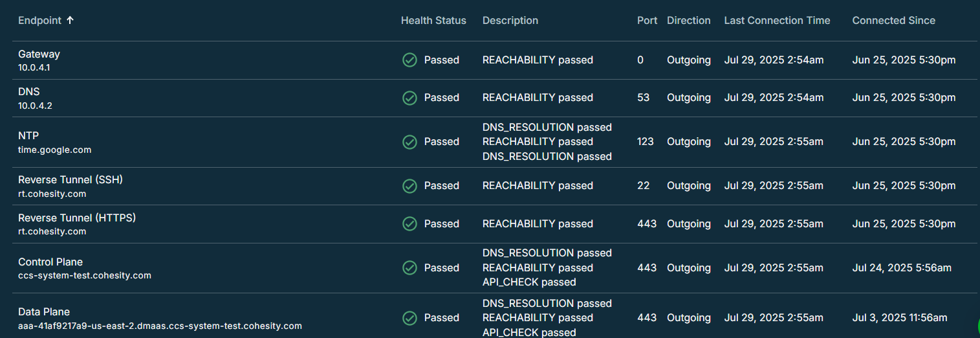Screen dimensions: 980x338
Task: Click the DNS row passed checkmark icon
Action: 409,98
